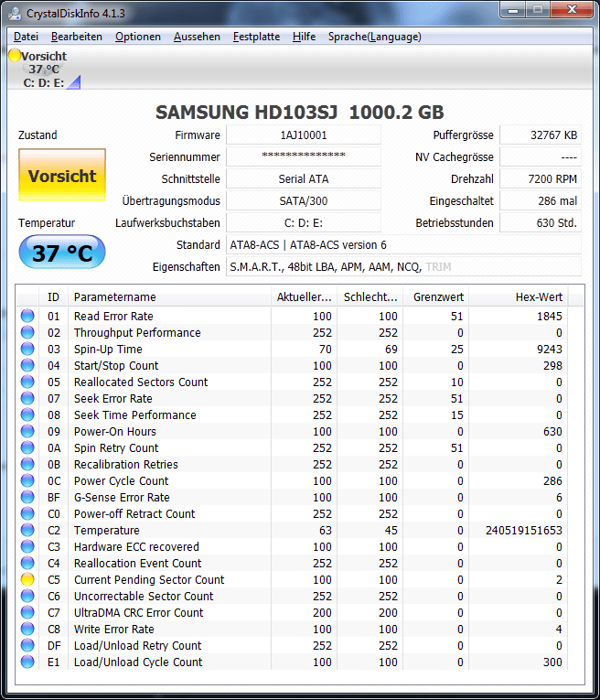
Task: Click the yellow Vorsicht health status button
Action: (62, 175)
